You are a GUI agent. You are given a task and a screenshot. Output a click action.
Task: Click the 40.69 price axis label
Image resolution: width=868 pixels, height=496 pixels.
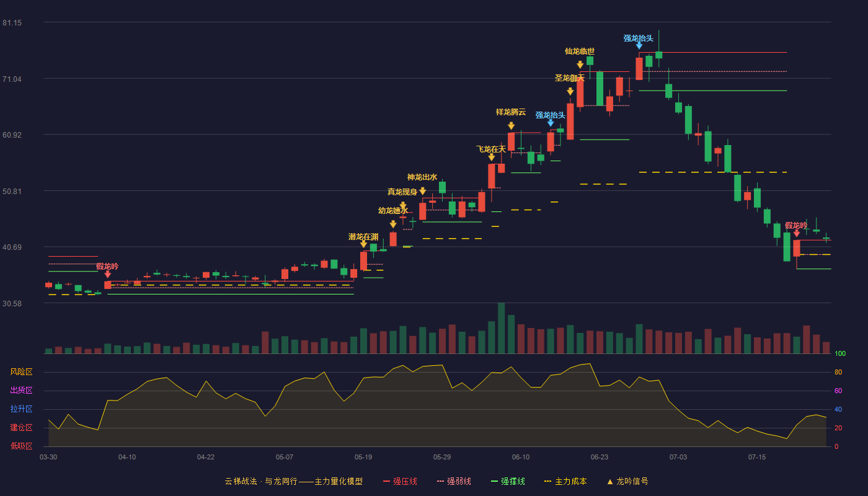click(x=12, y=247)
